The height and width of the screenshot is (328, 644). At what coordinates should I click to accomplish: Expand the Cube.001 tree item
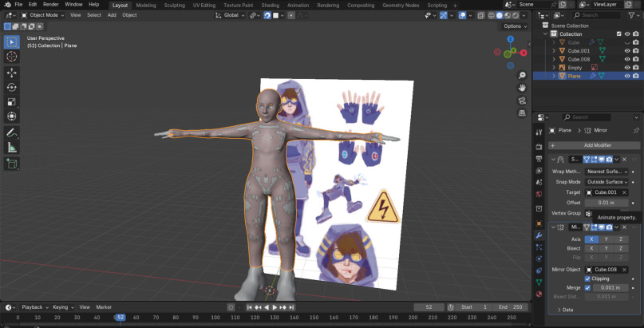[555, 50]
